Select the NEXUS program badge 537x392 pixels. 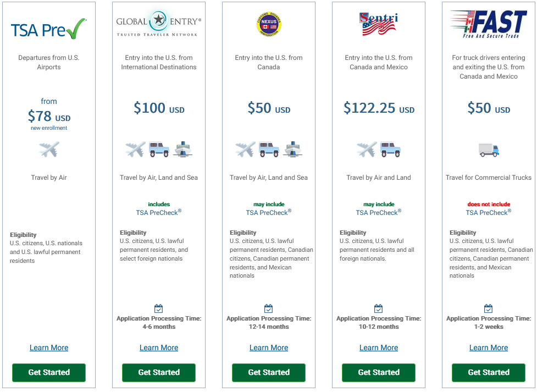tap(268, 24)
